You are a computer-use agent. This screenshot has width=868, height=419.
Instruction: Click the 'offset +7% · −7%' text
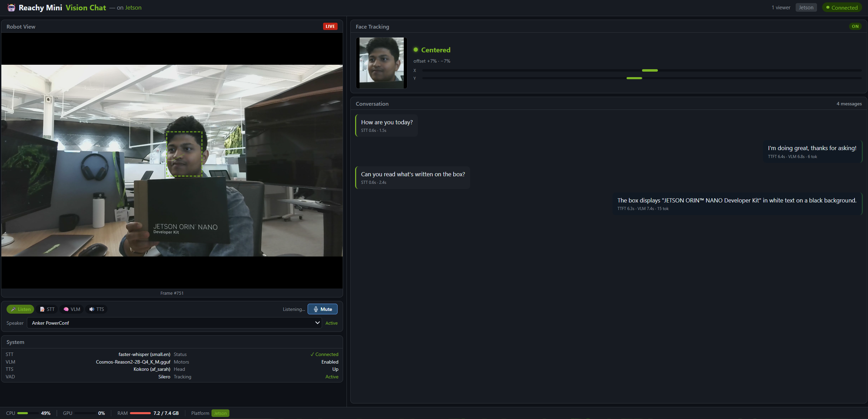click(432, 61)
